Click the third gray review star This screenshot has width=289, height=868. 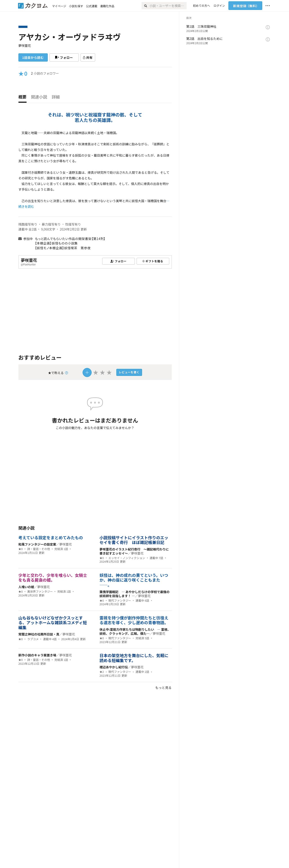(x=109, y=372)
